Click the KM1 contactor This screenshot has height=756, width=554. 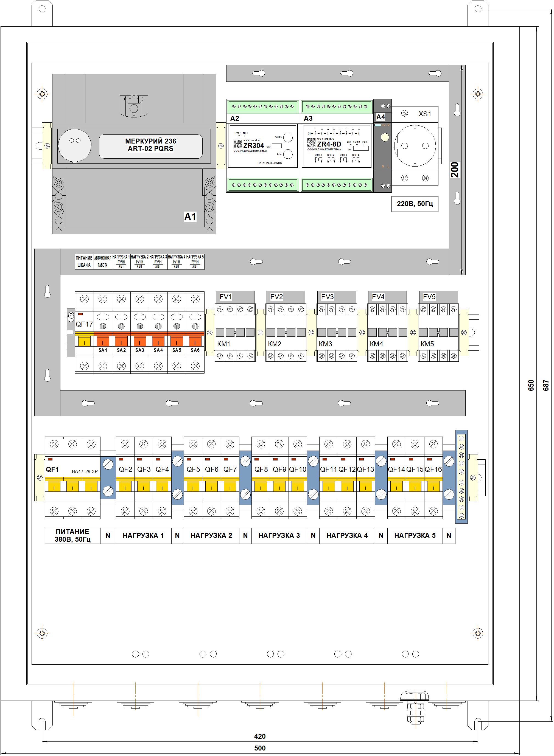point(235,332)
